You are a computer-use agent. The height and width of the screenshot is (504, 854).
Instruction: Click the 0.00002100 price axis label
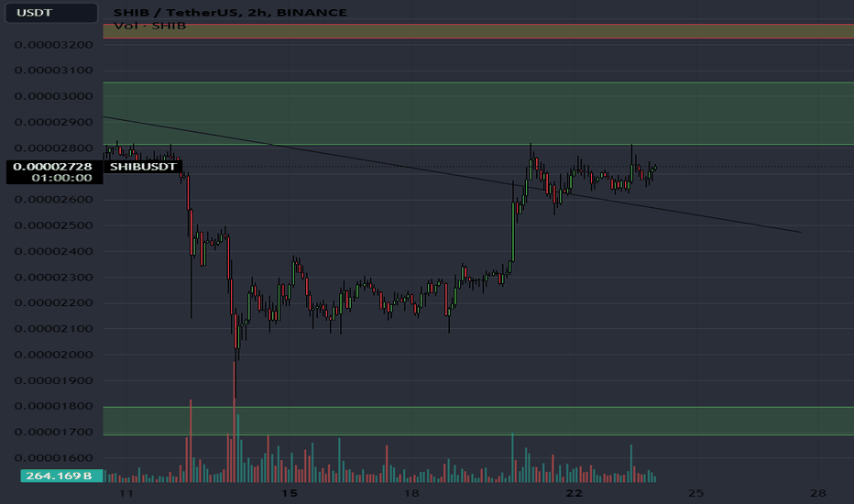(x=53, y=329)
